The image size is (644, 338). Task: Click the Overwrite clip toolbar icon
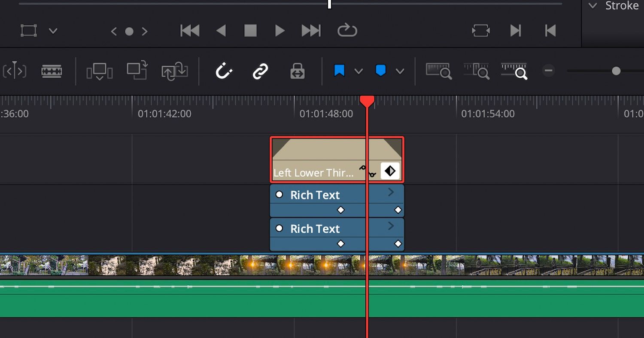[137, 71]
